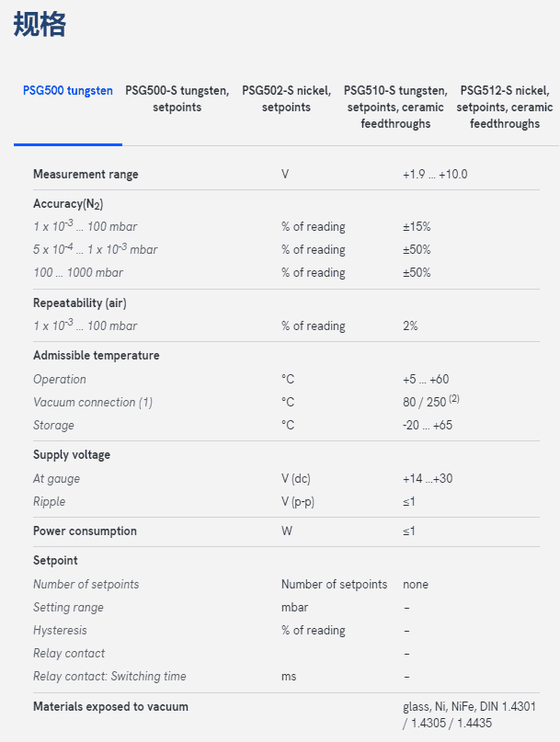This screenshot has width=560, height=742.
Task: View PSG512-S nickel ceramic feedthroughs tab
Action: pyautogui.click(x=504, y=107)
